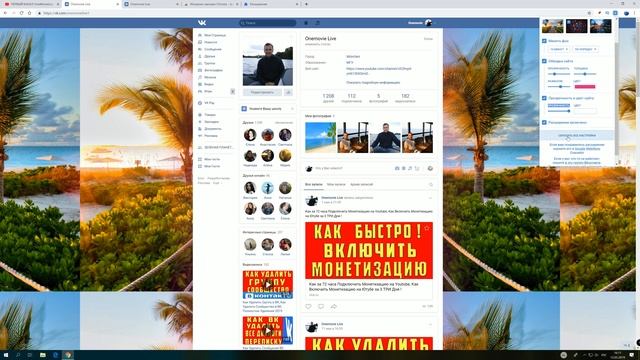
Task: Attach a photo via the post composer camera icon
Action: pyautogui.click(x=397, y=168)
